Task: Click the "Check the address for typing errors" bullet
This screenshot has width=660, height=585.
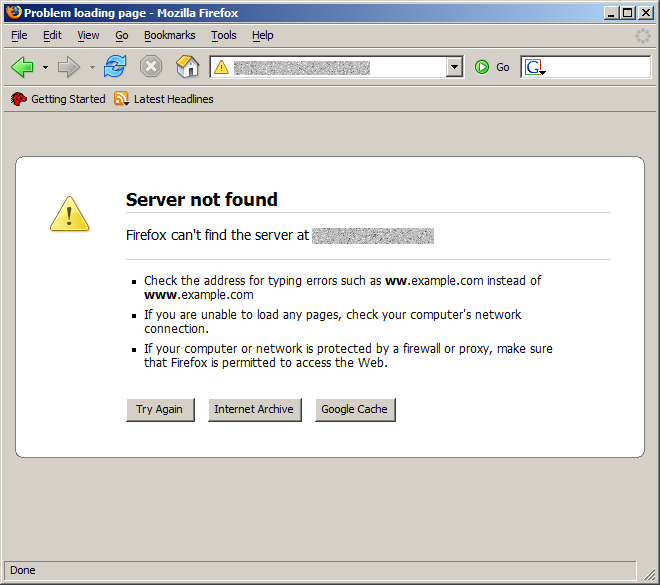Action: point(343,287)
